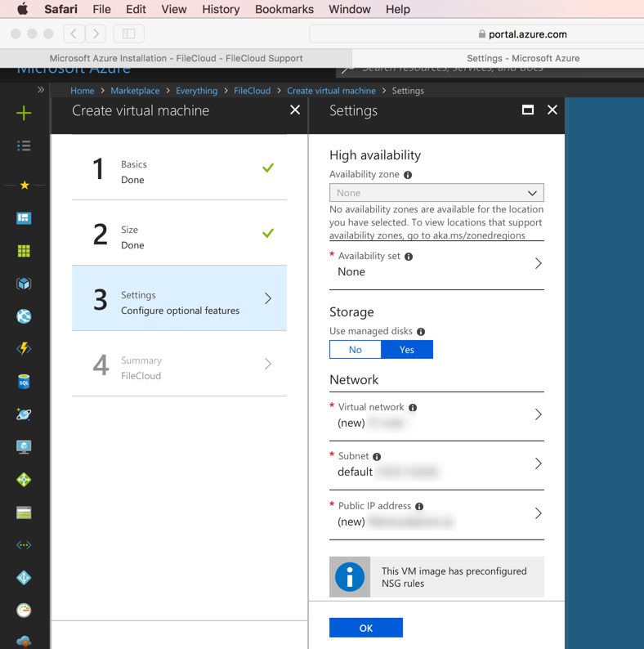Expand the Virtual network setting
Image resolution: width=644 pixels, height=649 pixels.
pyautogui.click(x=436, y=415)
